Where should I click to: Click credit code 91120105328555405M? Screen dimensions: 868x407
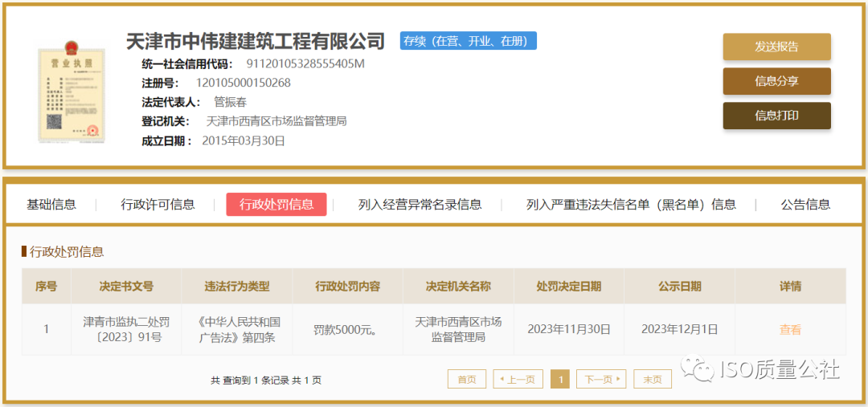305,63
